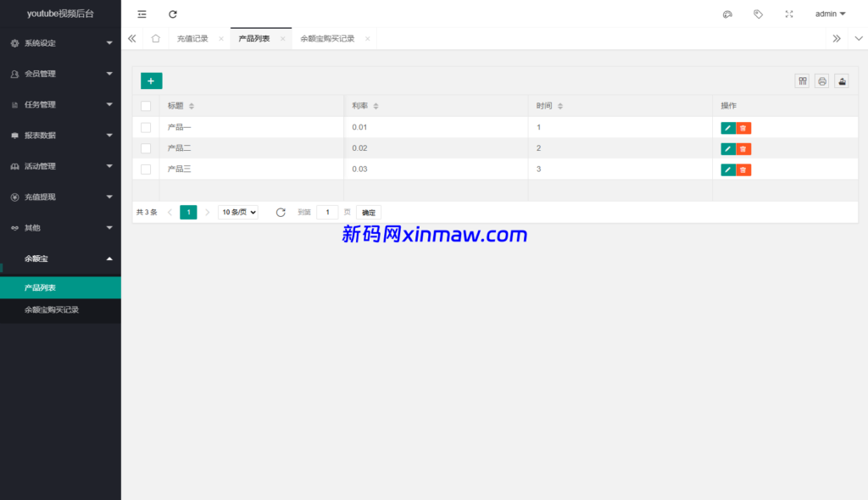Image resolution: width=868 pixels, height=500 pixels.
Task: Click the tag note icon in header
Action: [x=758, y=14]
